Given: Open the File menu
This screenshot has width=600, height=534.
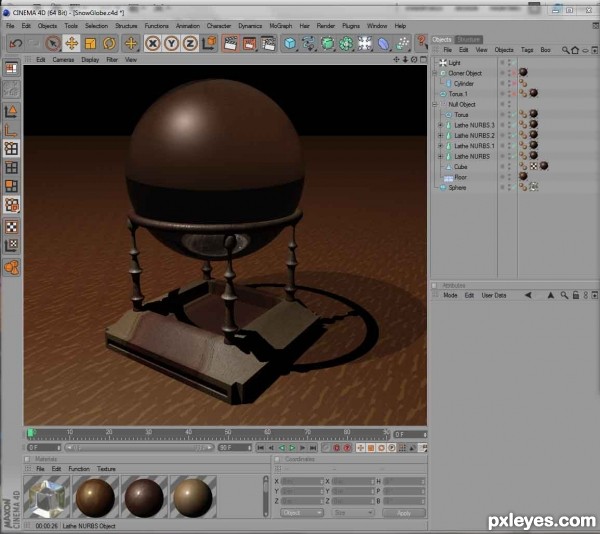Looking at the screenshot, I should click(10, 26).
